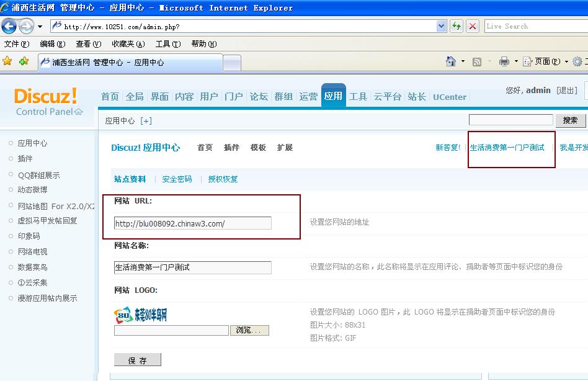Open the 工具 navigation tab
Viewport: 588px width, 381px height.
(358, 97)
